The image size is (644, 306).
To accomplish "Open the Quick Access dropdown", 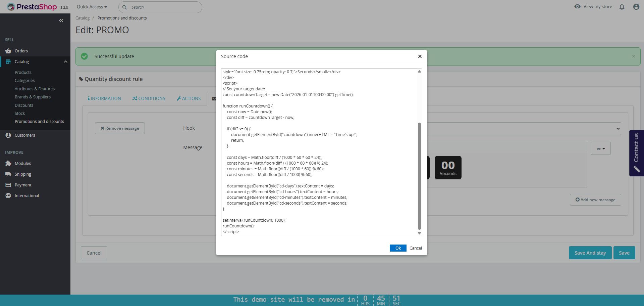I will [92, 7].
